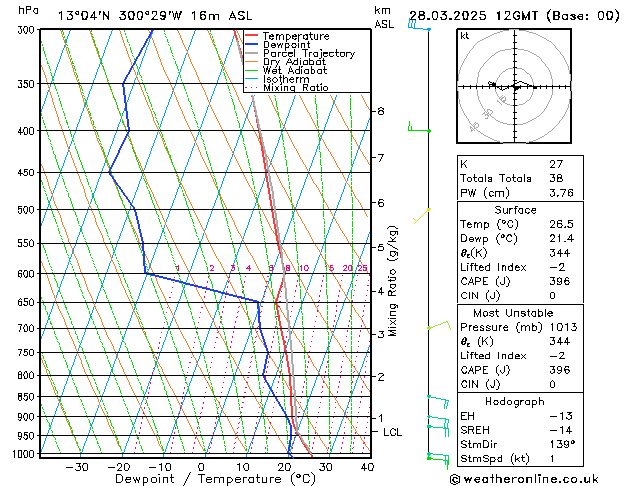
Task: Click the Most Unstable section heading
Action: pos(513,313)
